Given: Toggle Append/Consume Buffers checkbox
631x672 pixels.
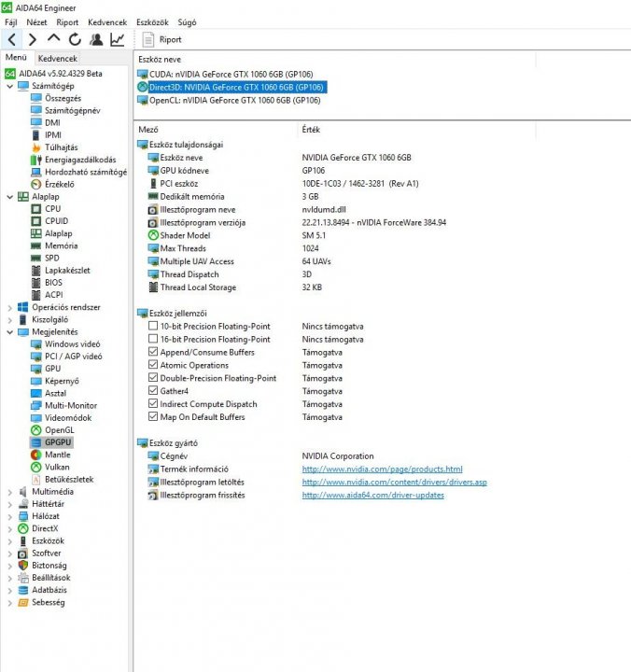Looking at the screenshot, I should (x=153, y=352).
